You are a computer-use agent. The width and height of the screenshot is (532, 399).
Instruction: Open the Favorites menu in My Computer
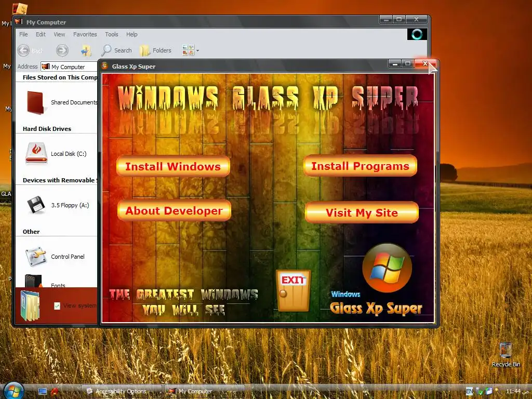[85, 34]
